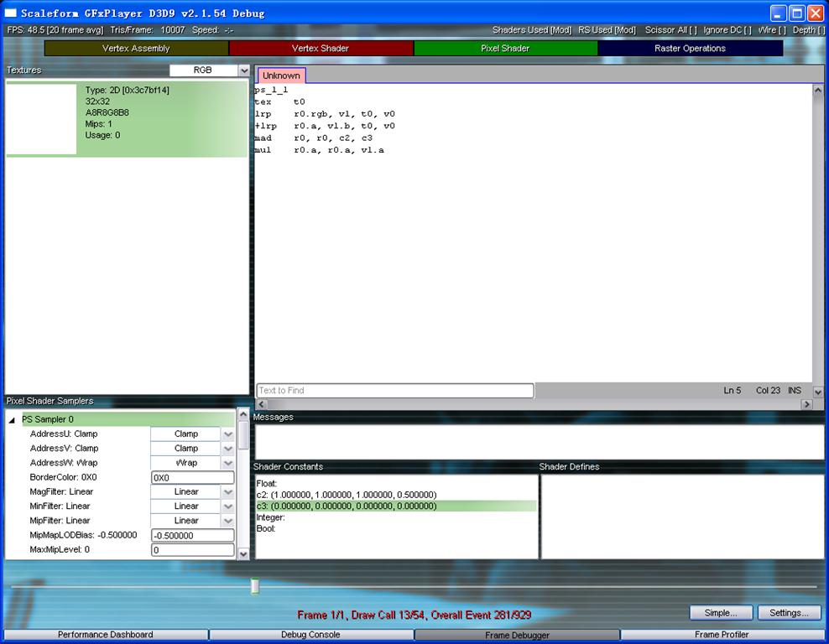Viewport: 829px width, 644px height.
Task: Click the editor horizontal scroll right arrow
Action: [x=806, y=404]
